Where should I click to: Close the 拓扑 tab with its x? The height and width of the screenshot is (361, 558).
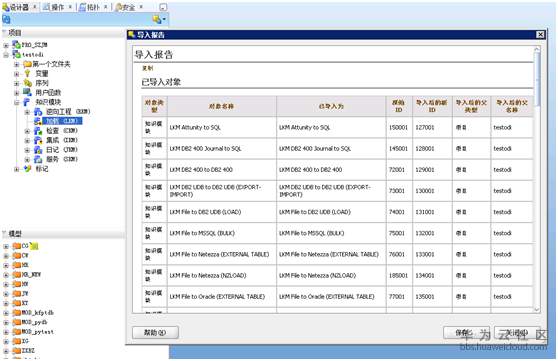pos(106,7)
